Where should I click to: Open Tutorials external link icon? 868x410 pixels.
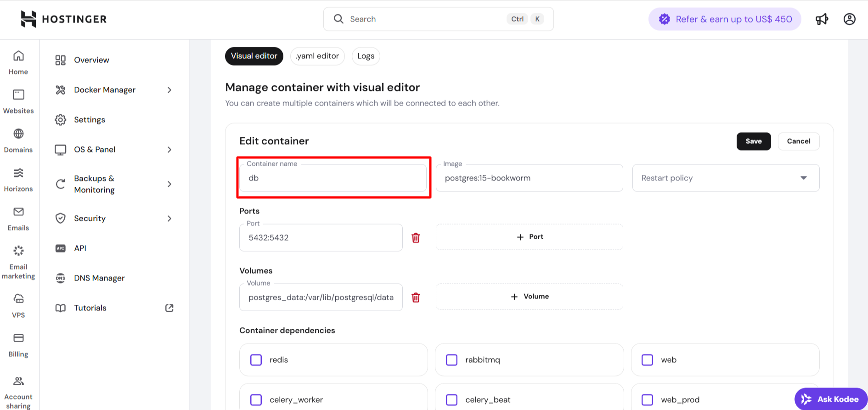coord(169,308)
